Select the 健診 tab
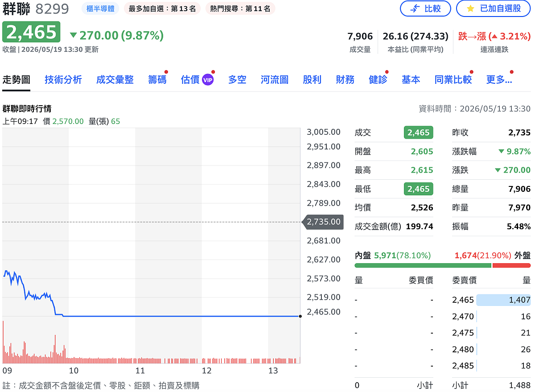Image resolution: width=535 pixels, height=392 pixels. pyautogui.click(x=378, y=80)
